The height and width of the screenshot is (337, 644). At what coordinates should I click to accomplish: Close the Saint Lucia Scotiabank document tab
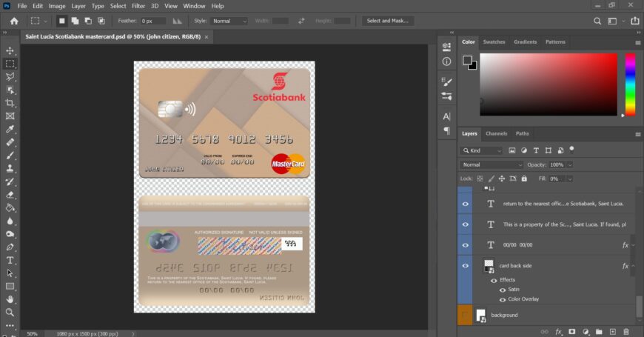[207, 37]
